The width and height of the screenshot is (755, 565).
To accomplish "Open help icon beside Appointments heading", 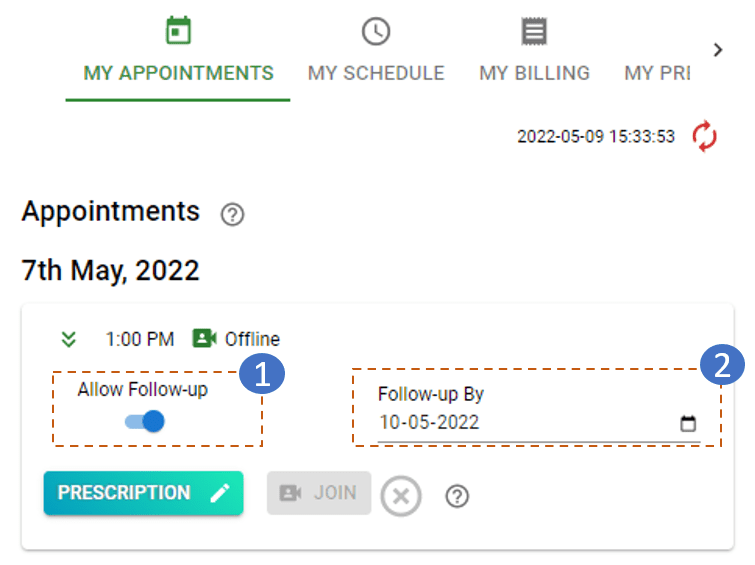I will pos(232,214).
